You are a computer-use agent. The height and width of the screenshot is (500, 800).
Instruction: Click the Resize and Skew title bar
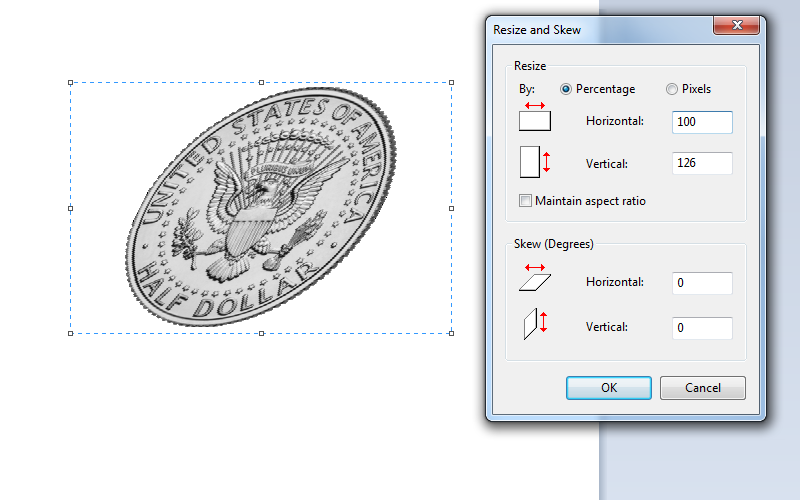600,30
